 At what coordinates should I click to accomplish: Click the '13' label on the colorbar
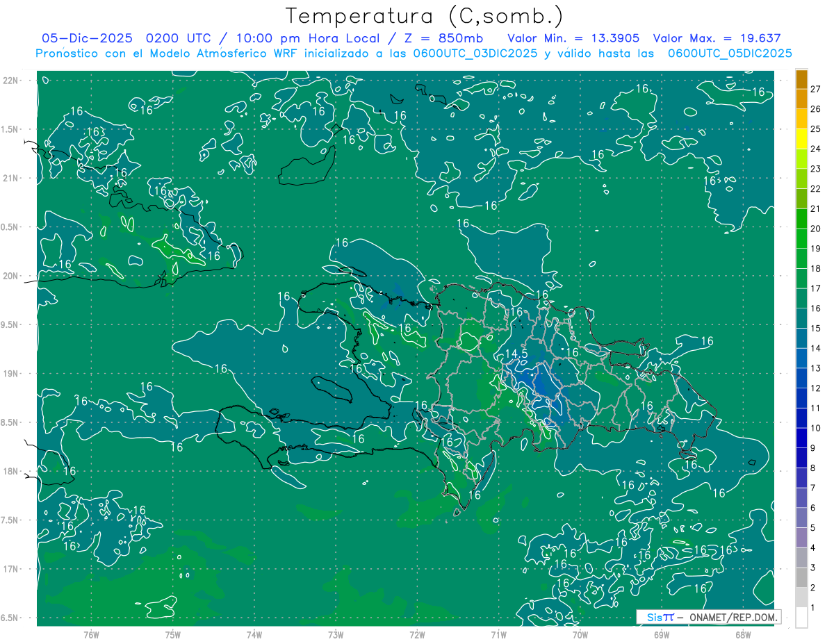click(x=815, y=368)
